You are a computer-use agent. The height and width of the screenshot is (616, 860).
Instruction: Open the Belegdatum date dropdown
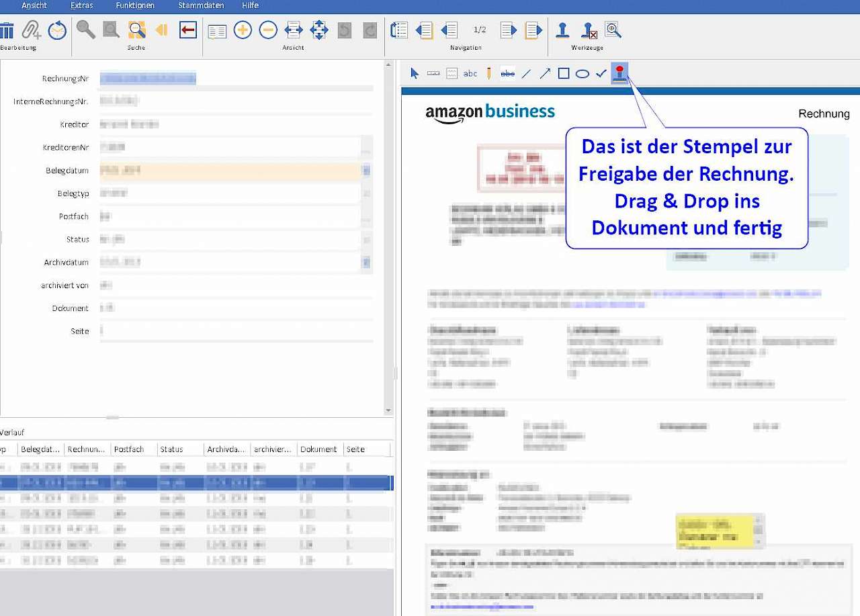click(x=366, y=171)
